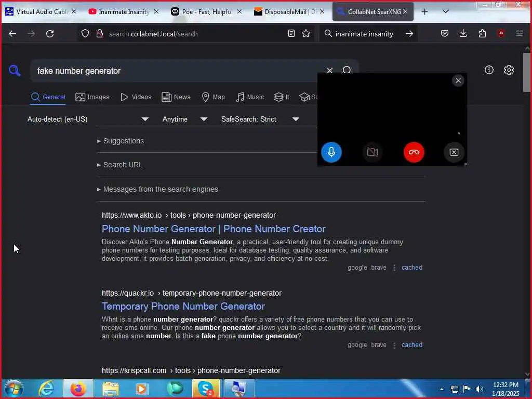Close the CollabNet SearXNG tab

[x=405, y=11]
